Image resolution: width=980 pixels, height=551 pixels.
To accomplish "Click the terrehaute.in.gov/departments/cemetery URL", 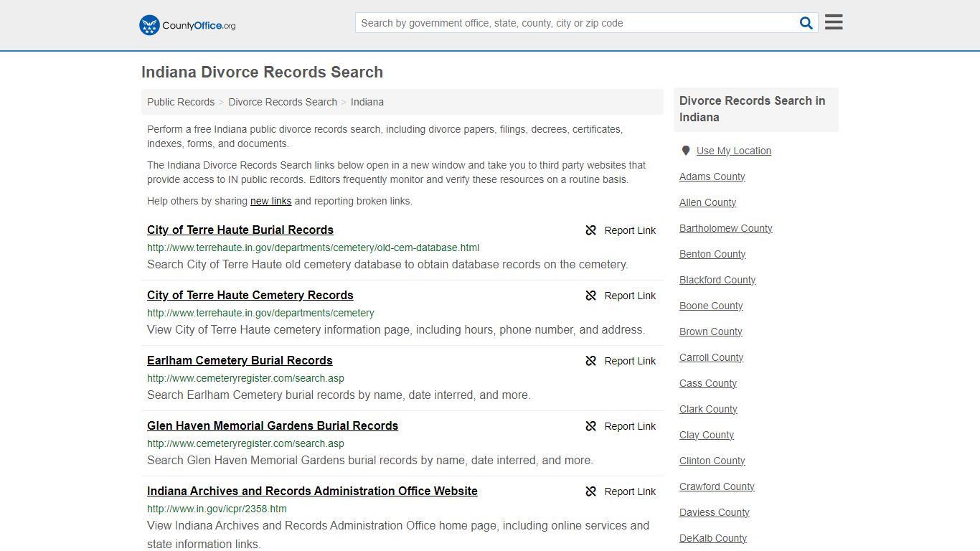I will pyautogui.click(x=260, y=313).
